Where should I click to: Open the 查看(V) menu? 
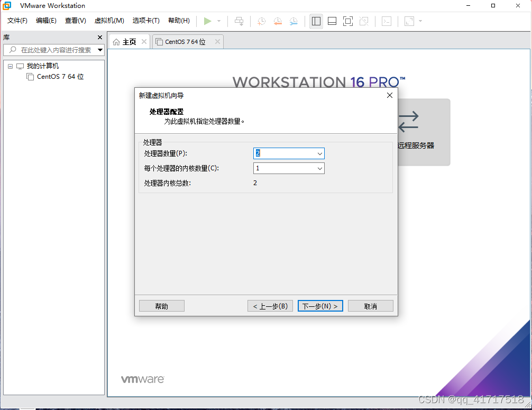[x=75, y=21]
